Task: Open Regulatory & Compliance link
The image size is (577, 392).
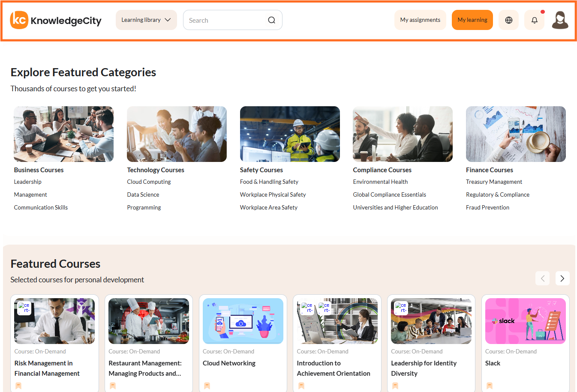Action: (498, 195)
